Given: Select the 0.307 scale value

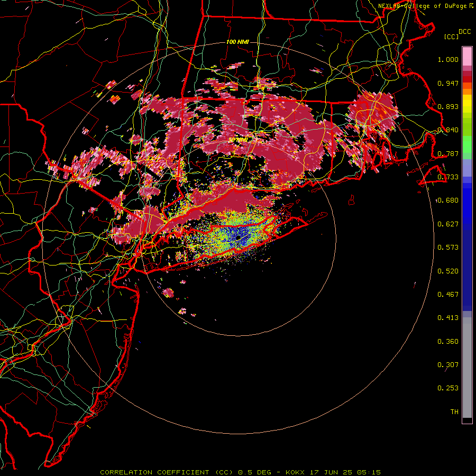Looking at the screenshot, I should click(448, 365).
